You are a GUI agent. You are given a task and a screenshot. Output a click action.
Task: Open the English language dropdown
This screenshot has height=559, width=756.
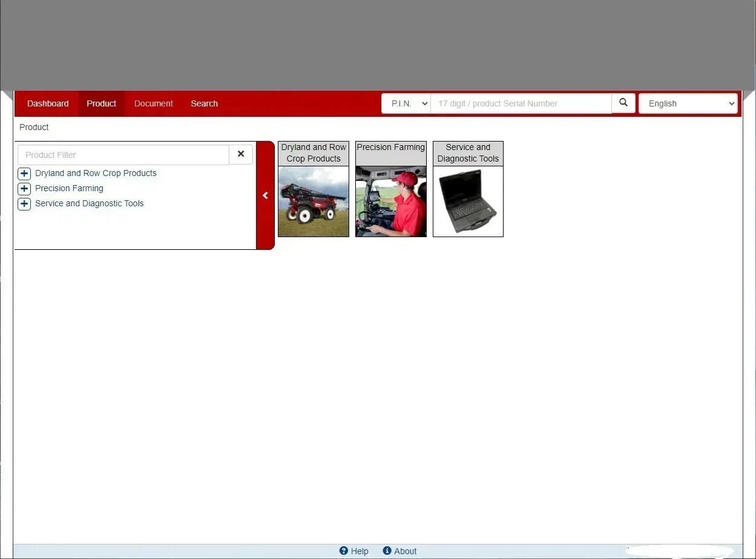pos(688,103)
